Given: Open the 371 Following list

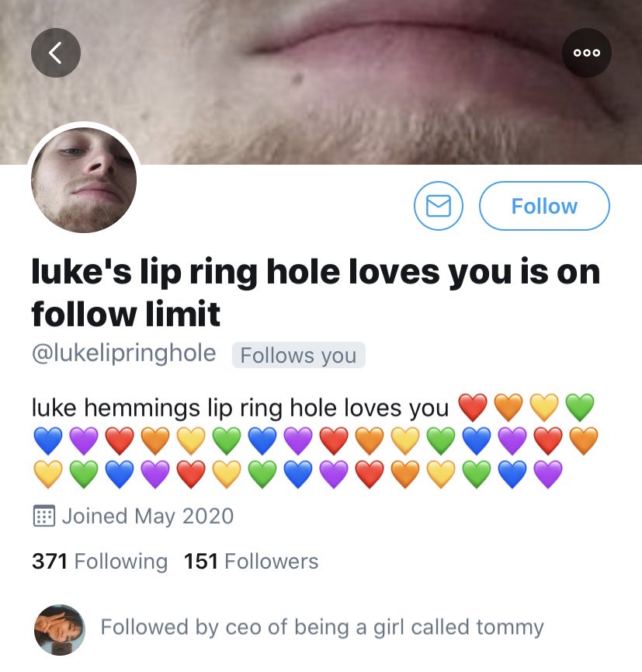Looking at the screenshot, I should click(x=100, y=561).
